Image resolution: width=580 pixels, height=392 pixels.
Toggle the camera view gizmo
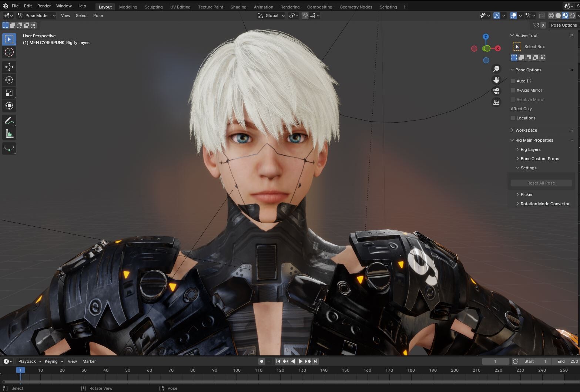496,91
